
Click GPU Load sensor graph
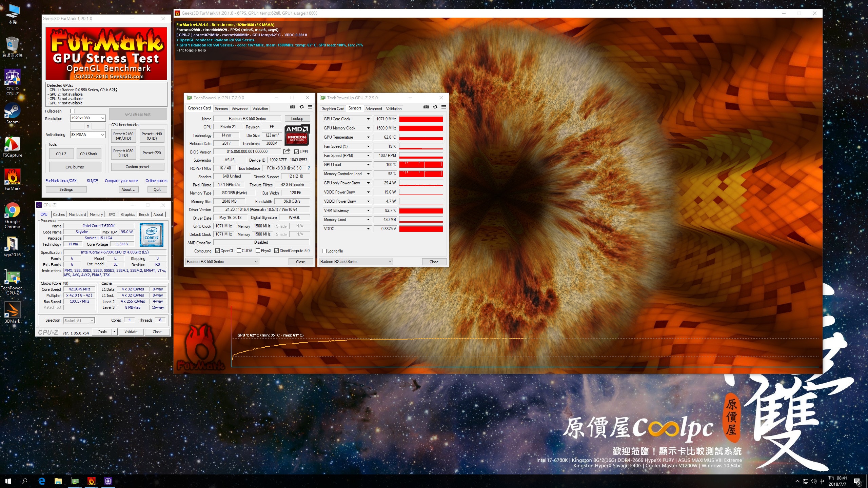click(421, 165)
